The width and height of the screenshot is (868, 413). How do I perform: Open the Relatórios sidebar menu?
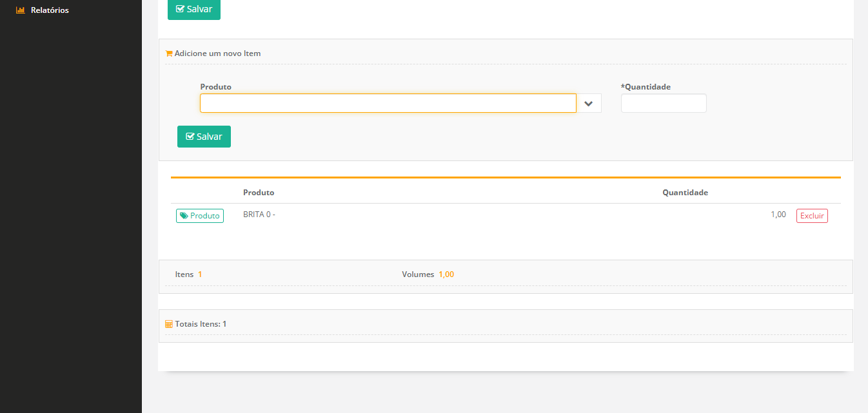click(x=50, y=10)
